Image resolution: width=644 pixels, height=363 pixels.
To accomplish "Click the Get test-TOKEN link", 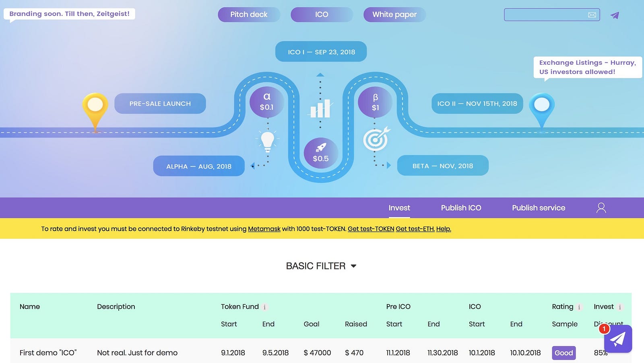I will [x=371, y=229].
